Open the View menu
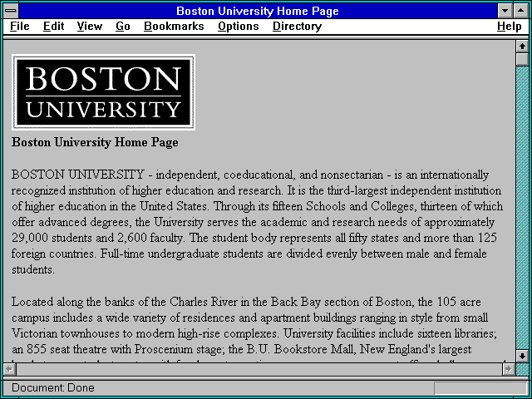 pyautogui.click(x=89, y=27)
